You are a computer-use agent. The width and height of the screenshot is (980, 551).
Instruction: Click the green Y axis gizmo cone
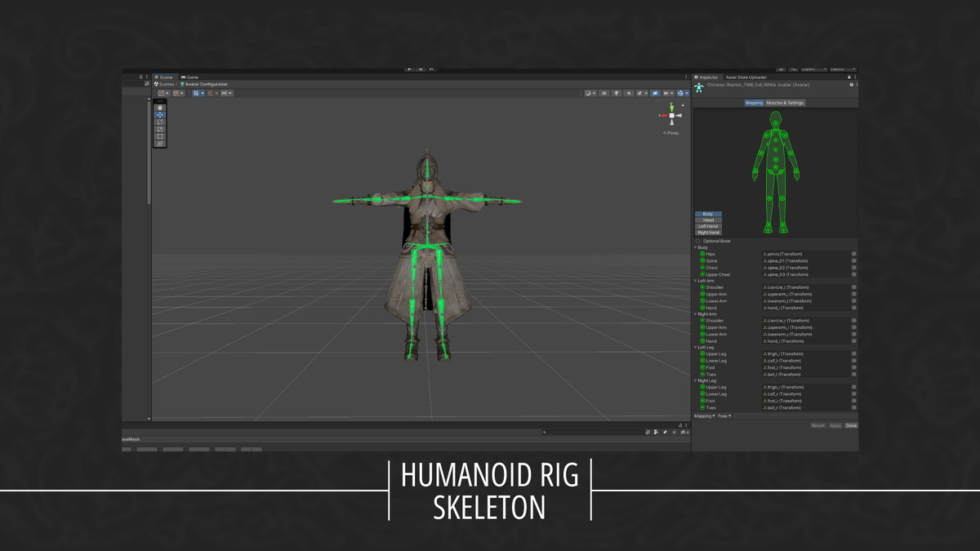(x=671, y=107)
